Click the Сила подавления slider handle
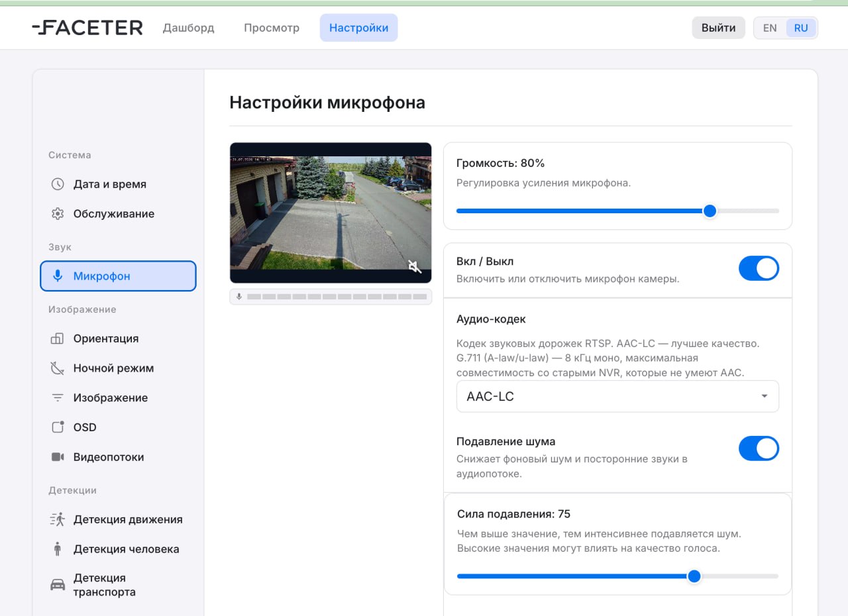This screenshot has width=848, height=616. (x=694, y=576)
